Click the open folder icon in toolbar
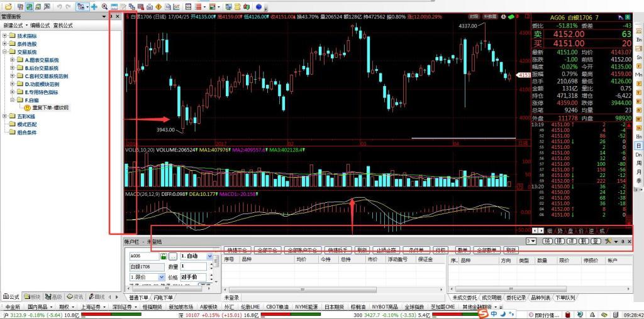Viewport: 644px width, 319px height. point(8,6)
